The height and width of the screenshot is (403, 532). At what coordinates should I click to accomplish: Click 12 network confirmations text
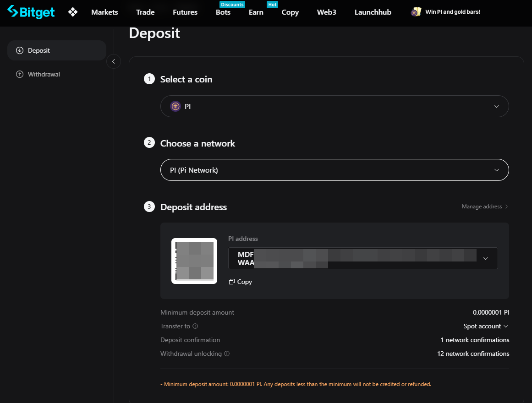(473, 354)
